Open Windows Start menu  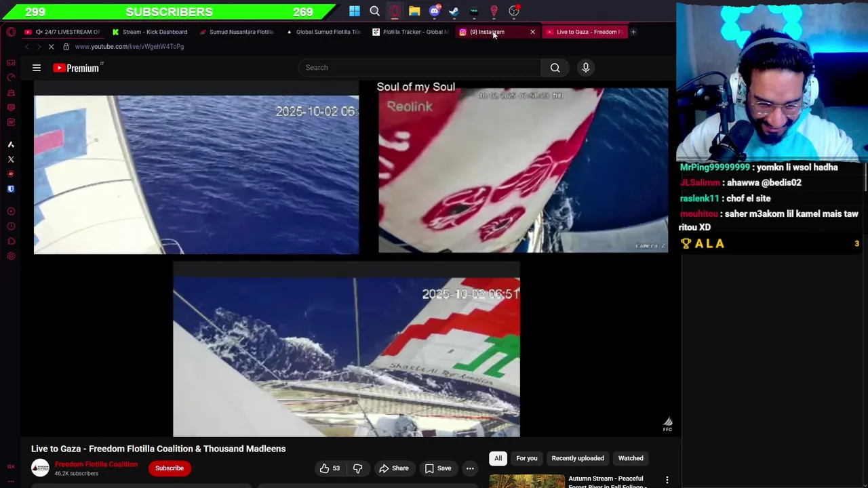355,11
